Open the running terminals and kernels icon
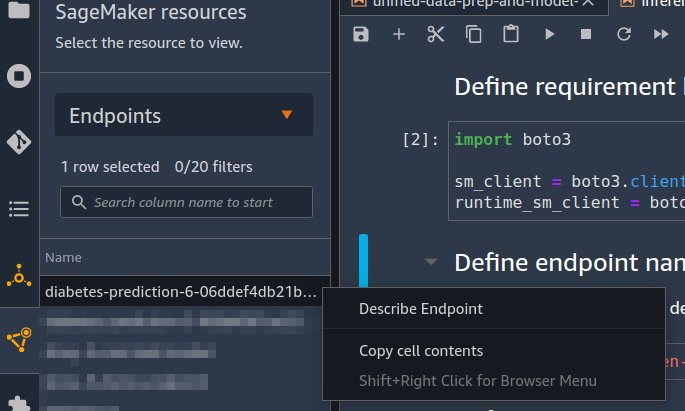The width and height of the screenshot is (685, 411). 19,76
